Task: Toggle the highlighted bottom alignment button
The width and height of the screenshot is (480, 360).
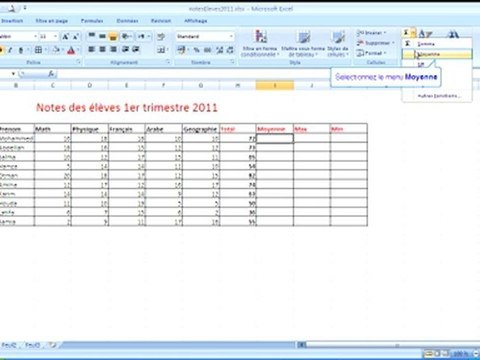Action: pos(113,36)
